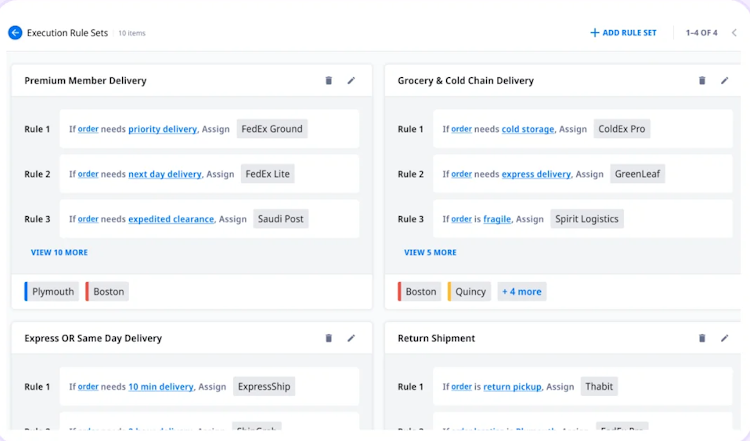Edit the Return Shipment rule set
750x441 pixels.
coord(724,339)
